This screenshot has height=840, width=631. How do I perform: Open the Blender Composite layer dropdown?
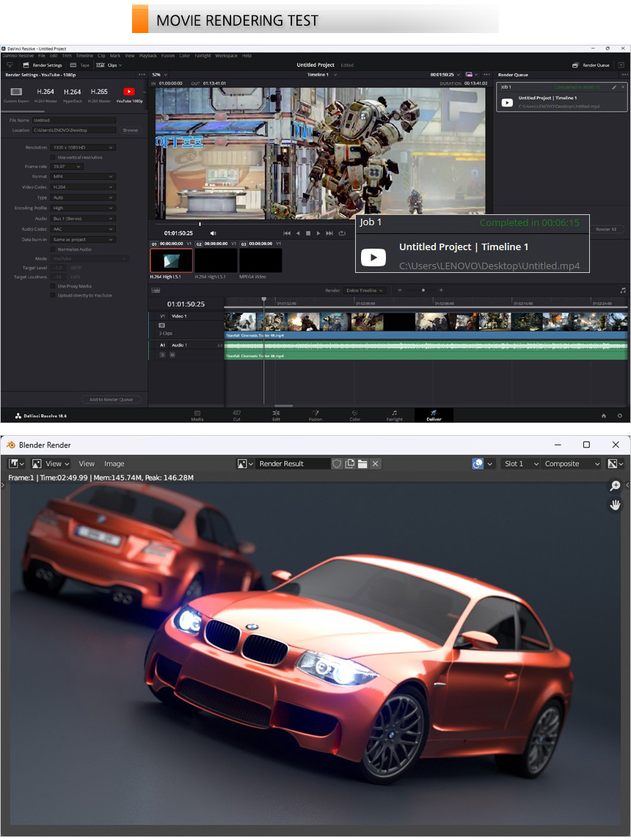571,464
